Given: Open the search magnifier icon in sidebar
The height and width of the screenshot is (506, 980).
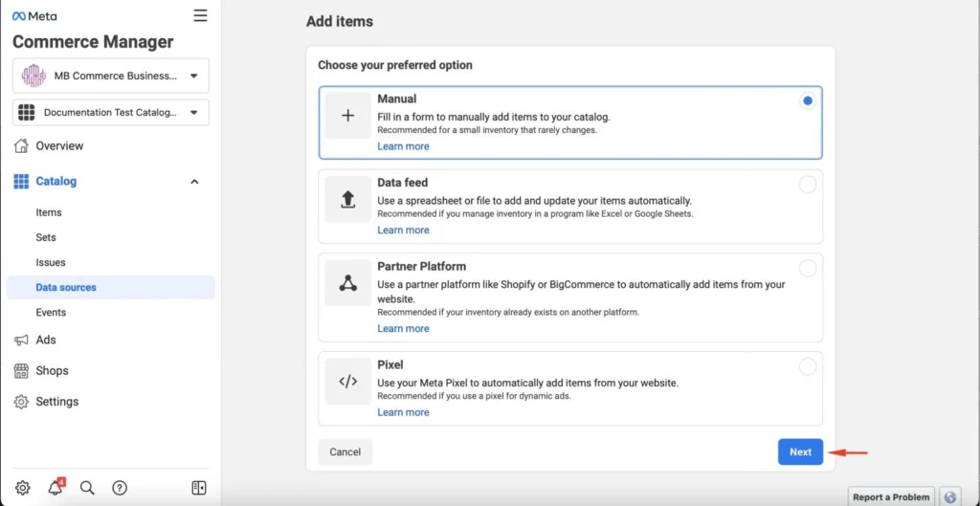Looking at the screenshot, I should click(x=87, y=488).
